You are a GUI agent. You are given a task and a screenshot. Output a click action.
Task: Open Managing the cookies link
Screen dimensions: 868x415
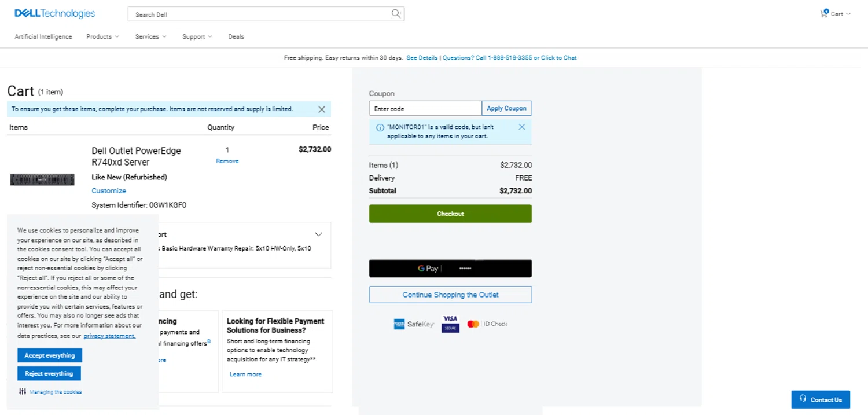coord(56,392)
